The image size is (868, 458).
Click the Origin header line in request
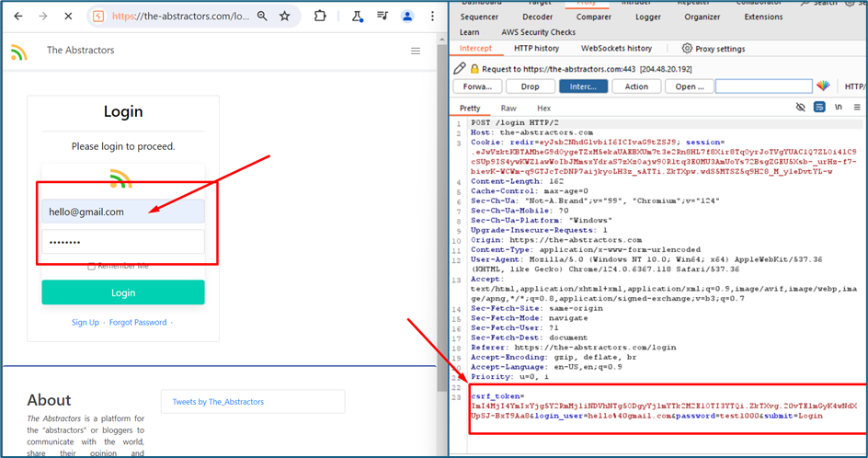click(x=556, y=240)
